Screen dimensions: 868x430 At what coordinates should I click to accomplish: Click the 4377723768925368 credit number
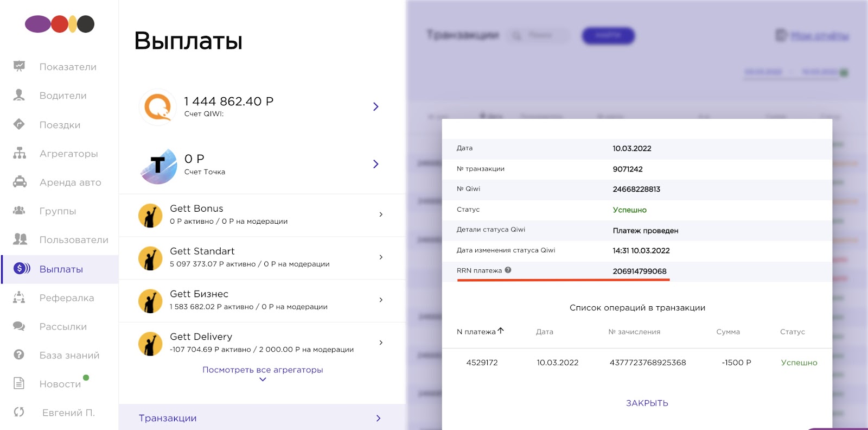coord(648,363)
